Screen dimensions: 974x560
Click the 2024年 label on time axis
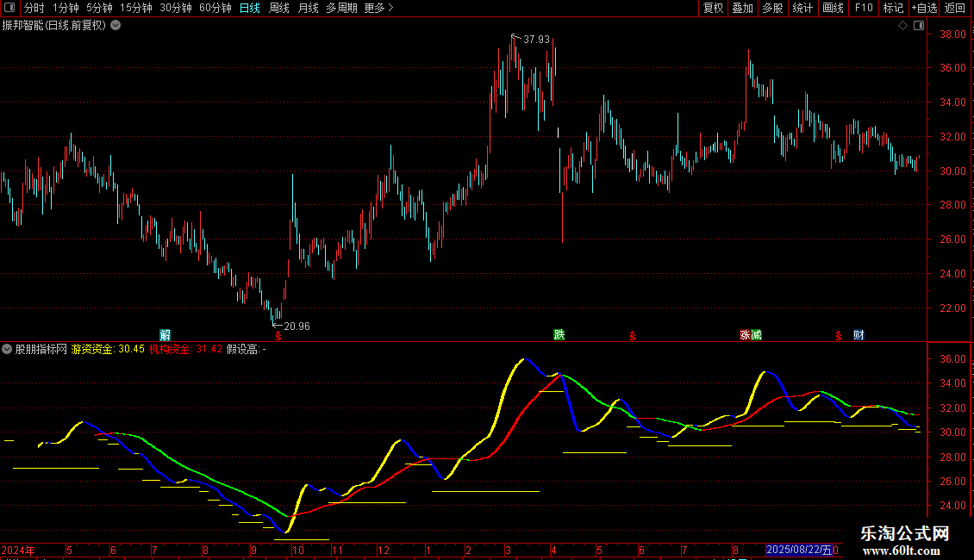click(x=18, y=550)
